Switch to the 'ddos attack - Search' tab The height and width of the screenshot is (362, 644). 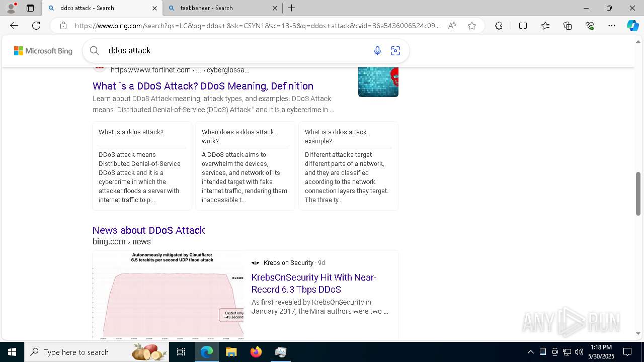click(x=102, y=8)
